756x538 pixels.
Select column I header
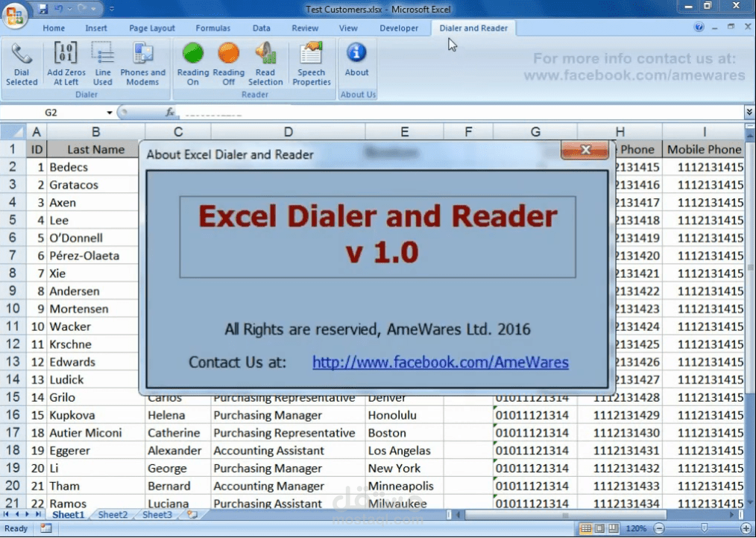click(704, 132)
